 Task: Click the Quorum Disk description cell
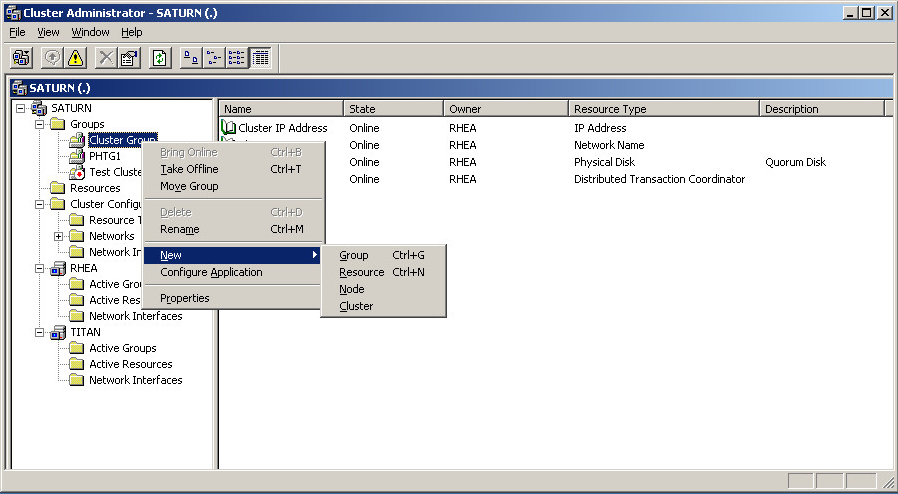795,162
